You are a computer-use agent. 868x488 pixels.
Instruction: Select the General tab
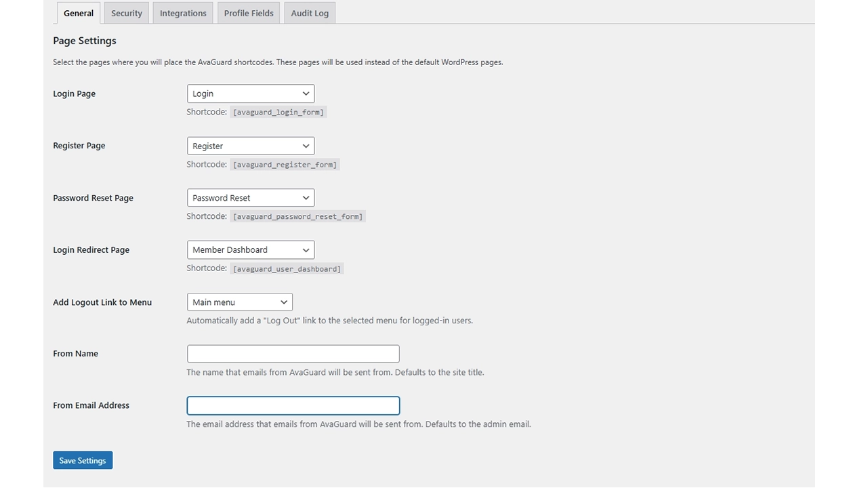79,13
